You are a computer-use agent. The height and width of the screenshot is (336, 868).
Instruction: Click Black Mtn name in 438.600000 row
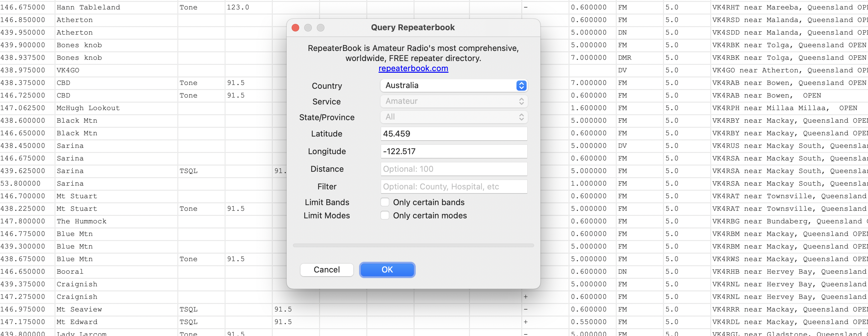(116, 120)
